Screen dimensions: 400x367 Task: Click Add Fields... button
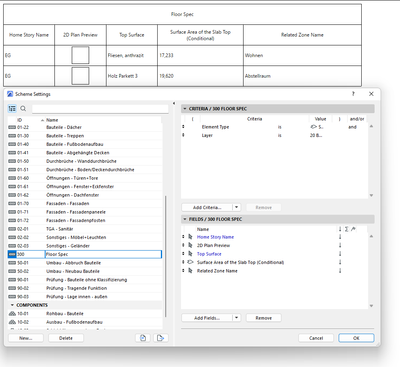(207, 318)
